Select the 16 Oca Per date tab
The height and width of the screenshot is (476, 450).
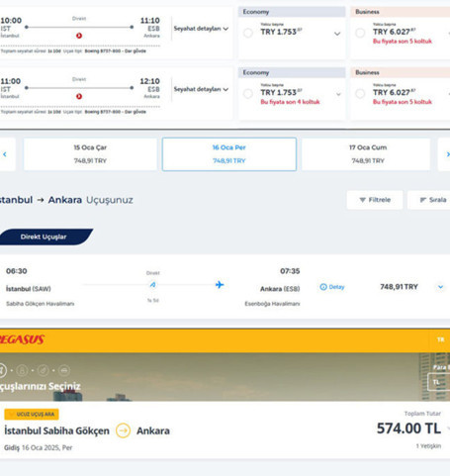click(229, 154)
